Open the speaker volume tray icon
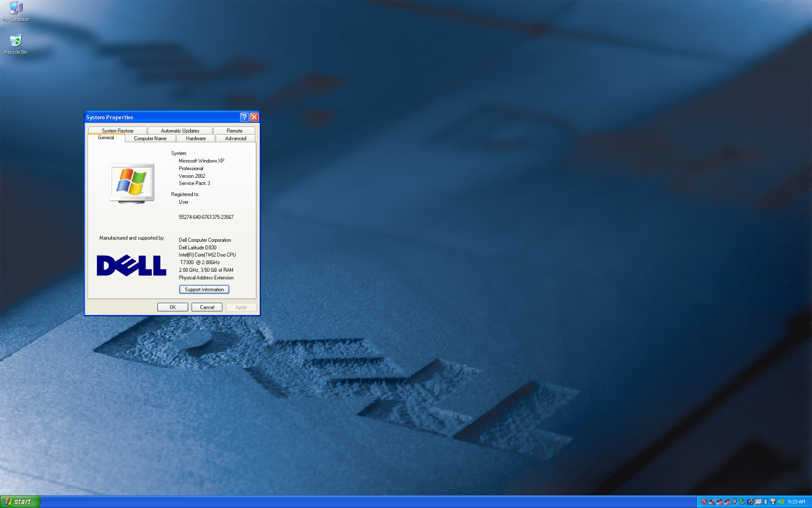 point(735,502)
